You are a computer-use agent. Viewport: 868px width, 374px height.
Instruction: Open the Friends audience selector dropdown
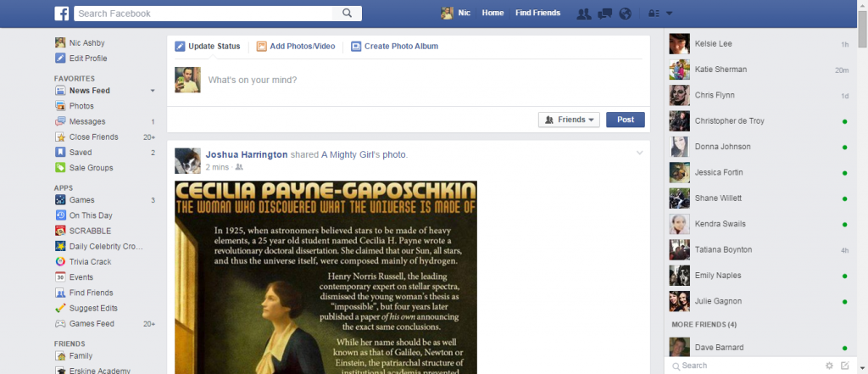coord(569,120)
